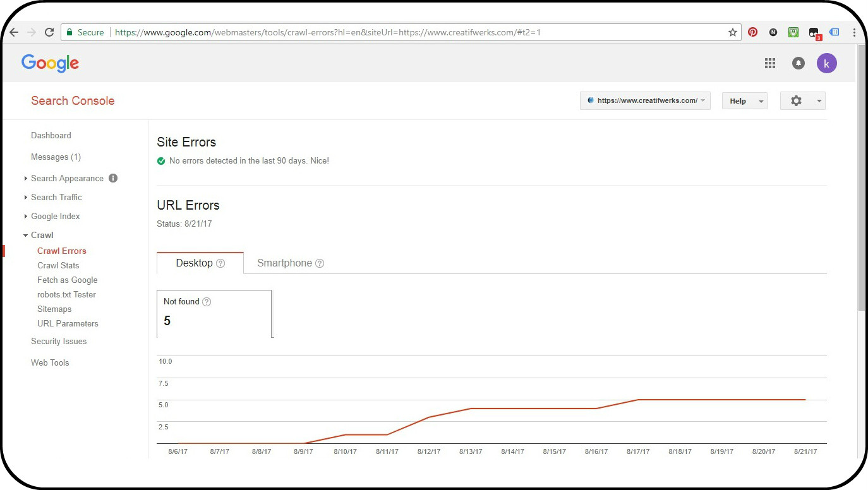Screen dimensions: 868x490
Task: Open the blue tag extension icon
Action: click(834, 32)
